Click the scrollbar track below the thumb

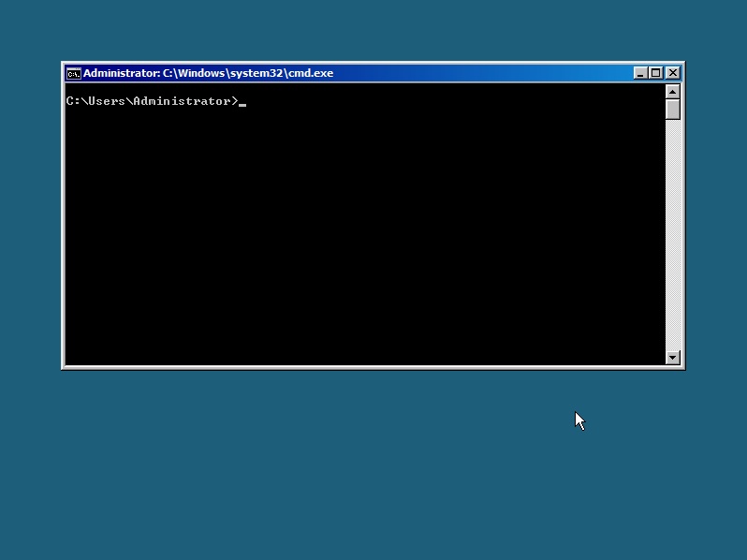pos(673,235)
